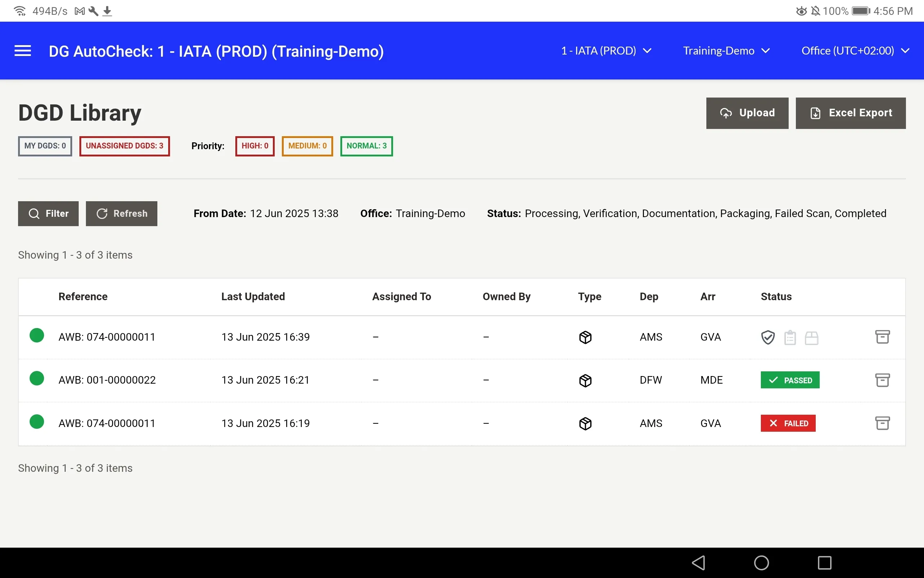Expand the Training-Demo office dropdown
Viewport: 924px width, 578px height.
[x=726, y=51]
